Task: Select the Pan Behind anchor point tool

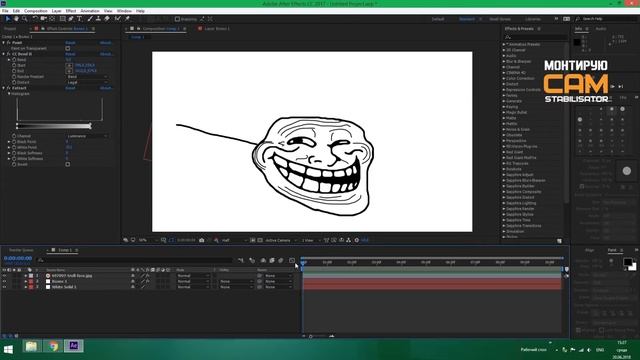Action: pyautogui.click(x=52, y=19)
